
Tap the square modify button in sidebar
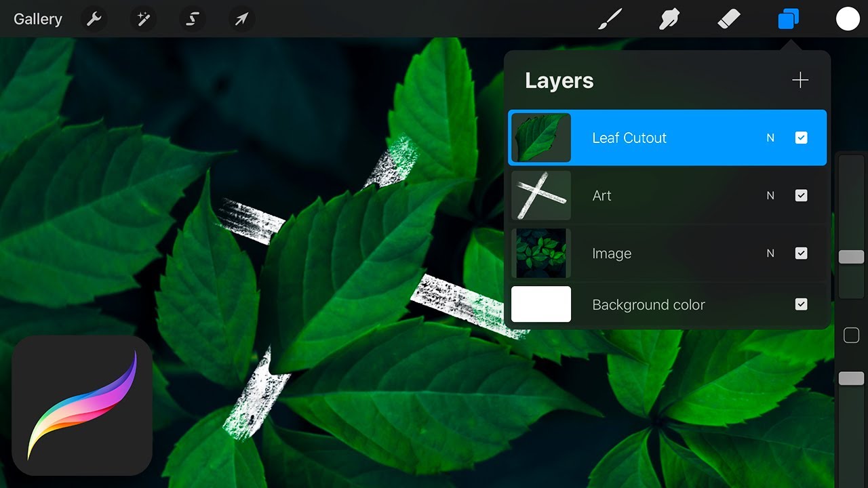tap(851, 335)
